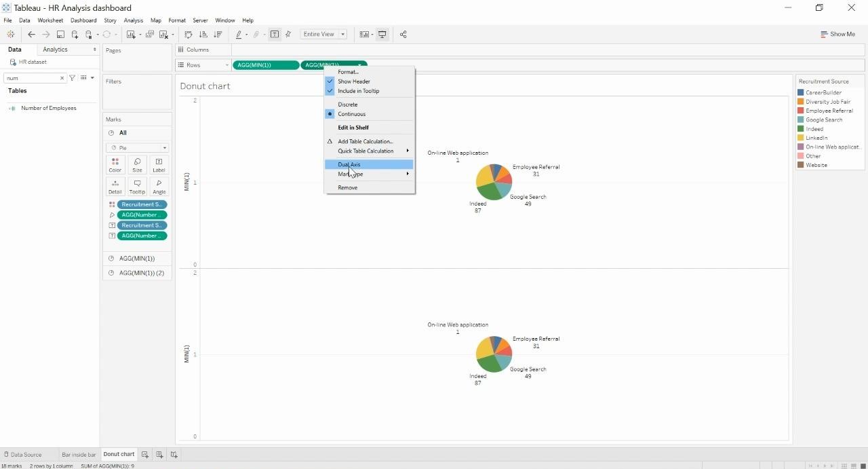This screenshot has width=868, height=469.
Task: Open the Analysis menu
Action: (134, 20)
